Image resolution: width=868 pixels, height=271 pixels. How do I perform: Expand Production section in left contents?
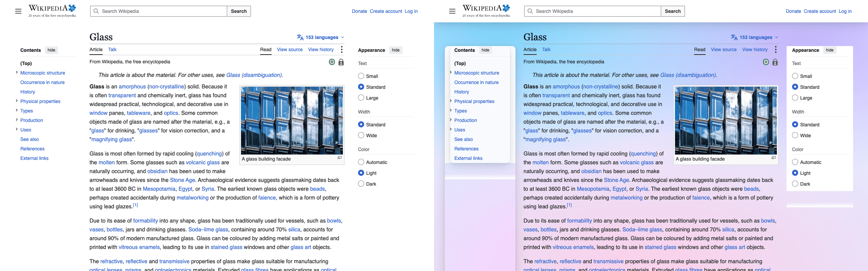[x=17, y=120]
